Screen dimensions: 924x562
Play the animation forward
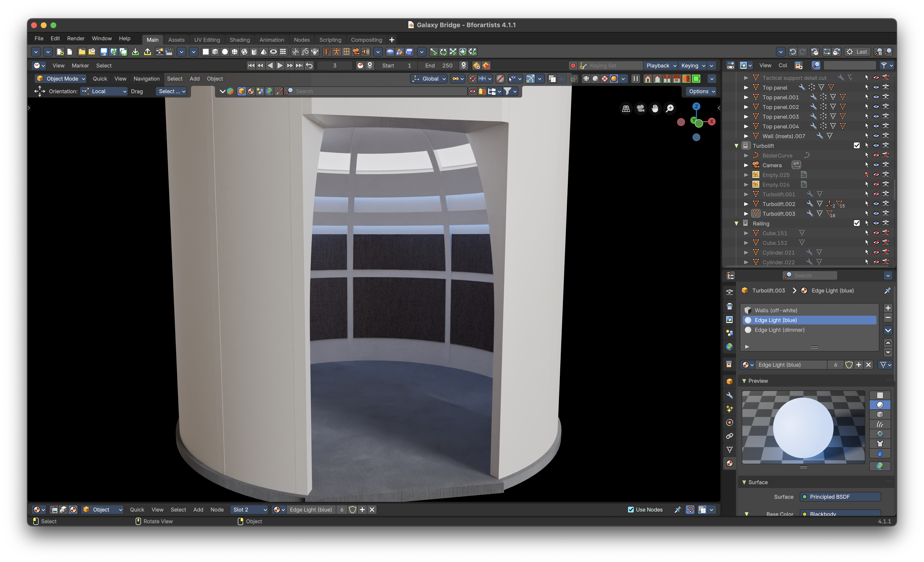click(x=280, y=66)
